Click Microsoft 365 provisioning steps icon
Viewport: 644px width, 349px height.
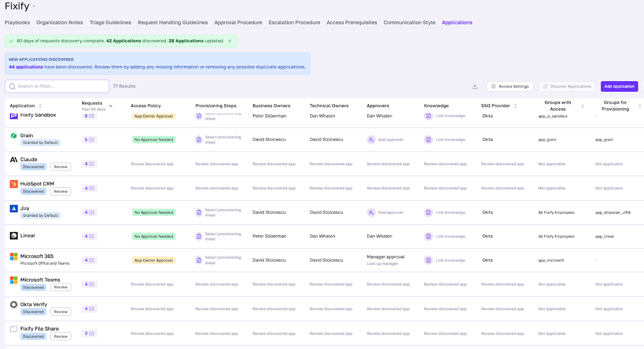click(x=199, y=261)
